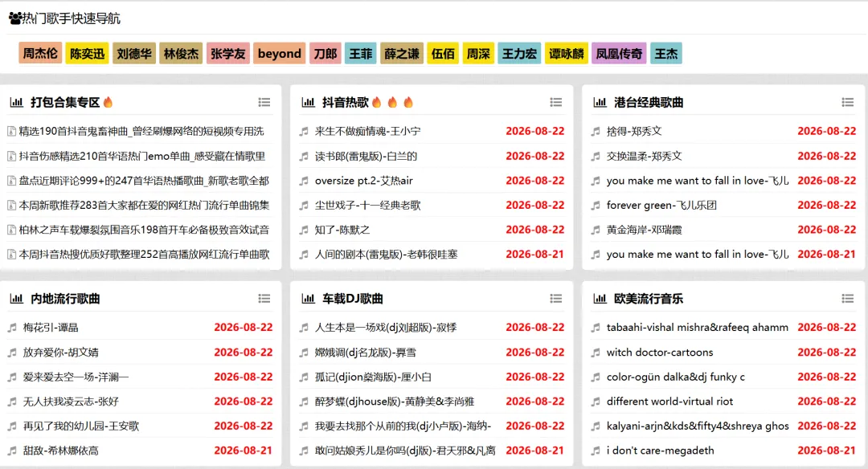
Task: Open 欧美流行音乐 section heading
Action: click(649, 299)
